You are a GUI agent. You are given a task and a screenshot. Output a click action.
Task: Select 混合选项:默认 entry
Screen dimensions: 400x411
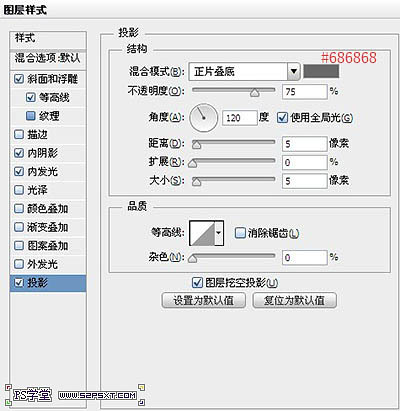point(48,59)
